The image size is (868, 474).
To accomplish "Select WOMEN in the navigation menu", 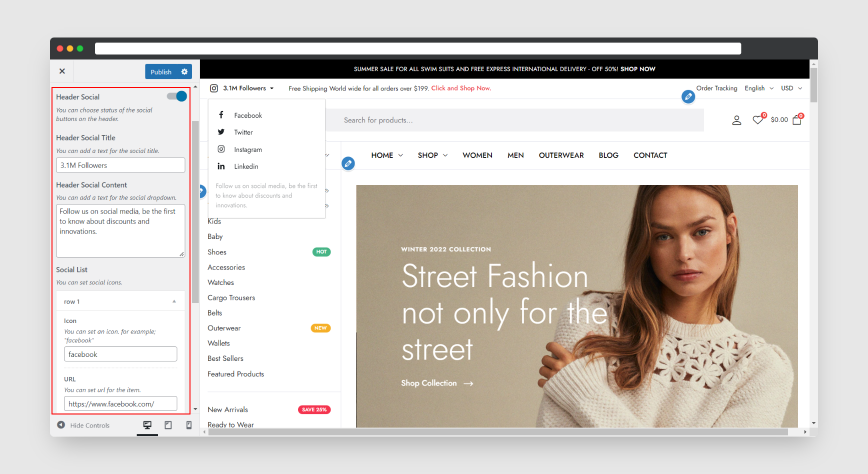I will [477, 155].
